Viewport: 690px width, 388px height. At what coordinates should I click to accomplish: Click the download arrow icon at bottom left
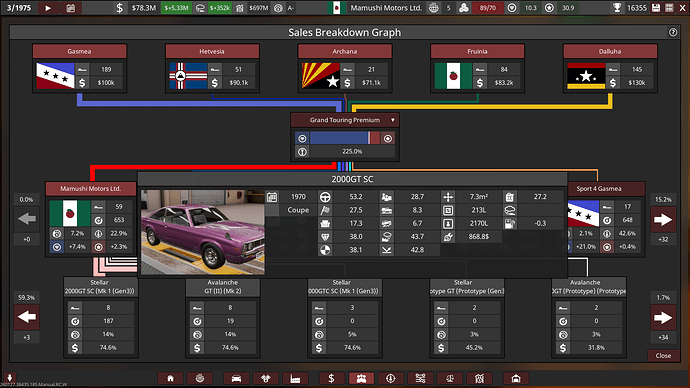[10, 377]
